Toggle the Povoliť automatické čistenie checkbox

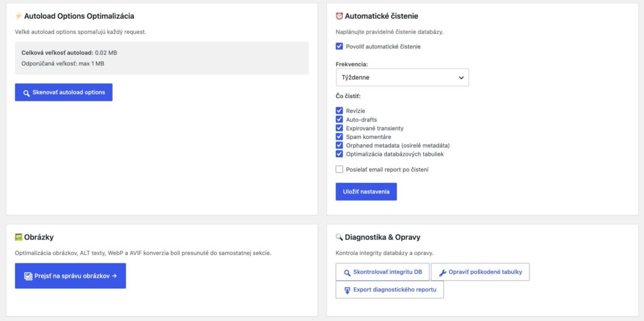click(x=339, y=46)
